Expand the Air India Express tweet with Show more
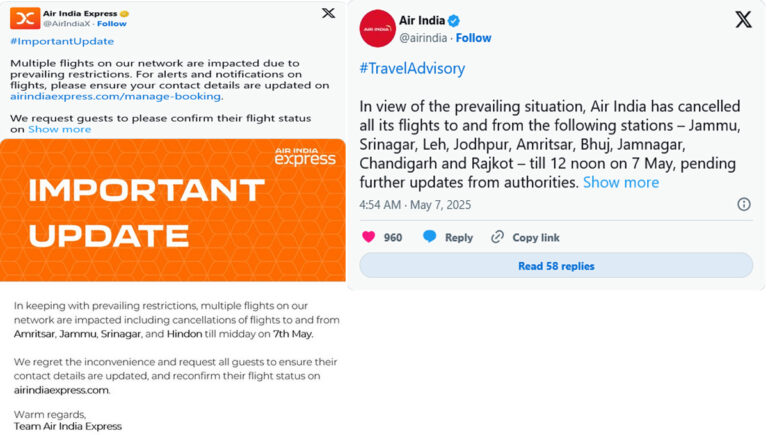 (x=59, y=129)
